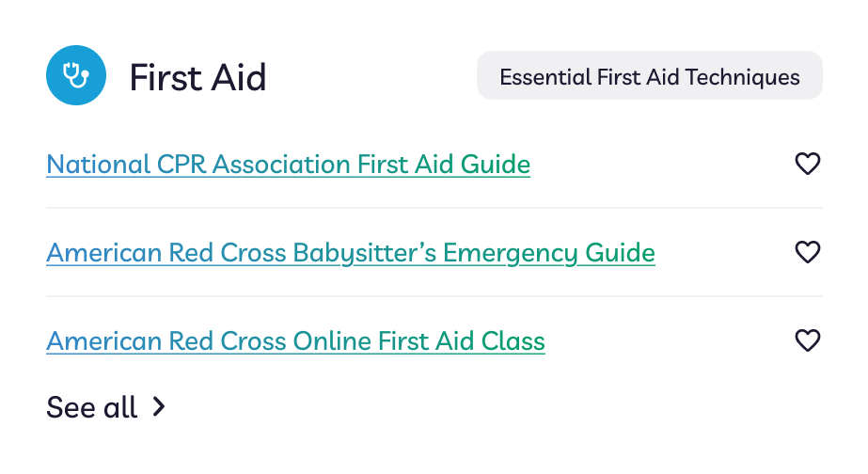Click the "See all" text label
Screen dimensions: 868x474
pyautogui.click(x=92, y=407)
